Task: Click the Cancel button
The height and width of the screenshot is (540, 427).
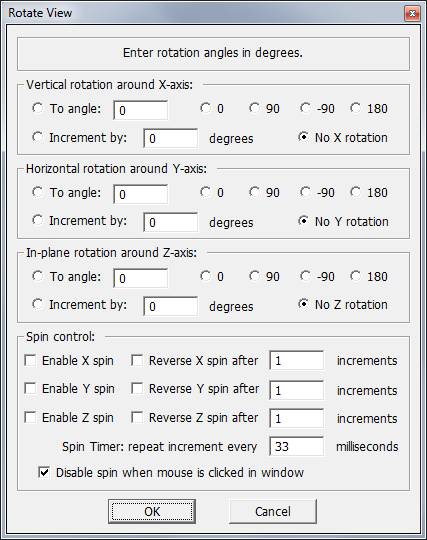Action: (x=273, y=511)
